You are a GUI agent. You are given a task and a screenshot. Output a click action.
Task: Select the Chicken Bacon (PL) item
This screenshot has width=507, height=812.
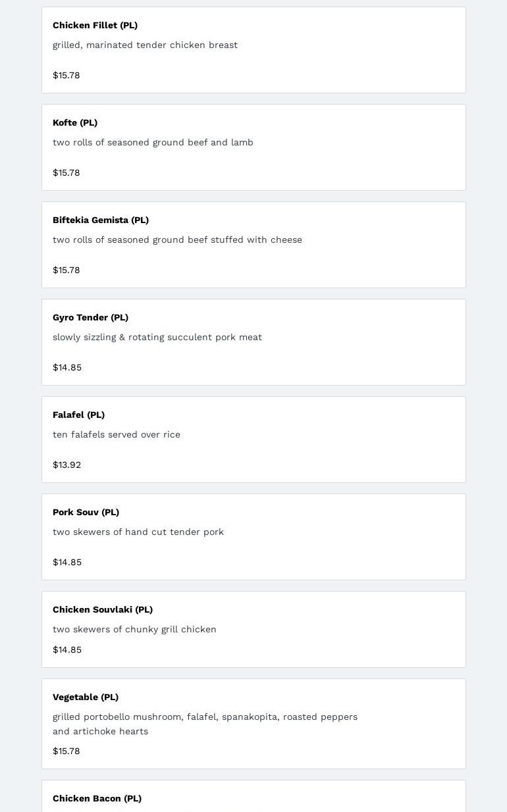97,798
